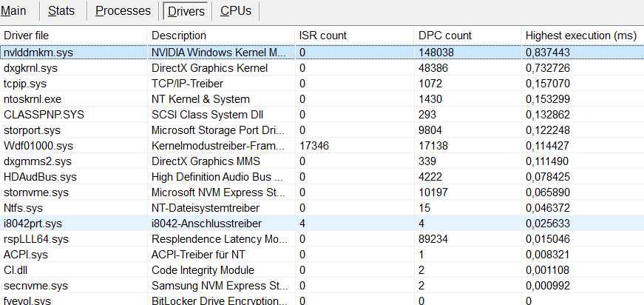This screenshot has height=305, width=644.
Task: Open the Stats tab
Action: tap(61, 10)
